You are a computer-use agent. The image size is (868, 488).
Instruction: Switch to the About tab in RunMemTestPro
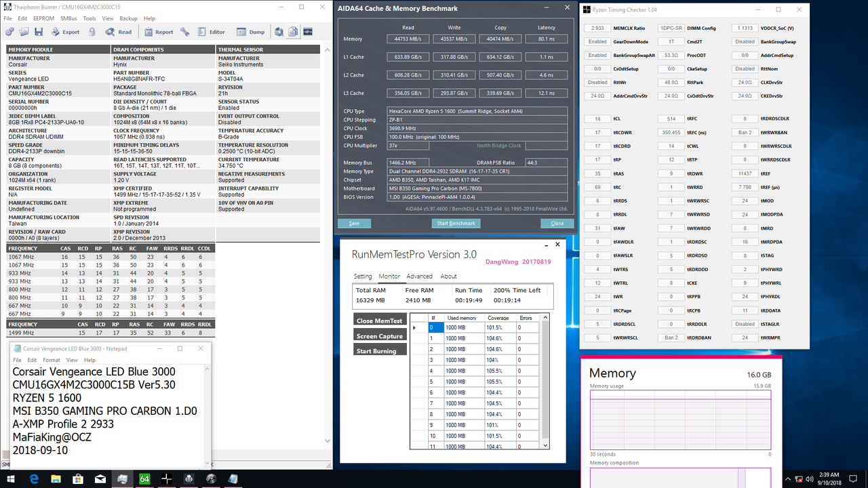448,276
